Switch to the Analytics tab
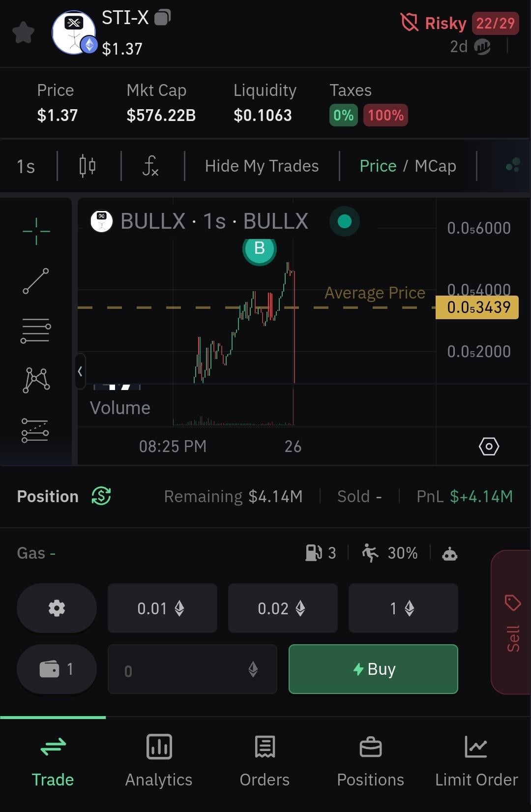 (159, 761)
